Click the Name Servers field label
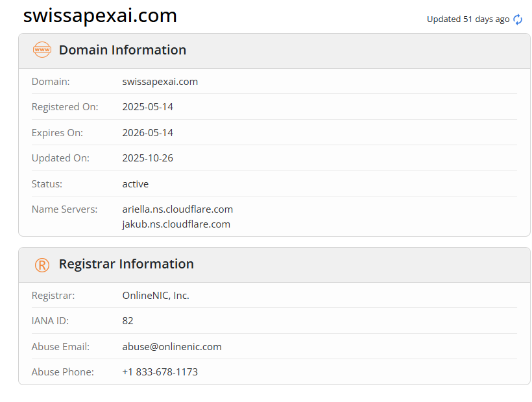 [x=64, y=209]
